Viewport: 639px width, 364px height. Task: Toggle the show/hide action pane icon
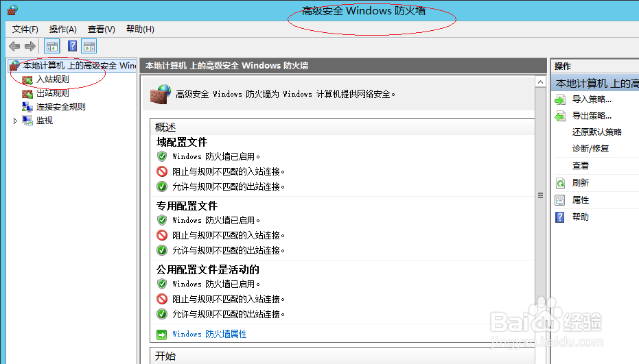pyautogui.click(x=89, y=47)
